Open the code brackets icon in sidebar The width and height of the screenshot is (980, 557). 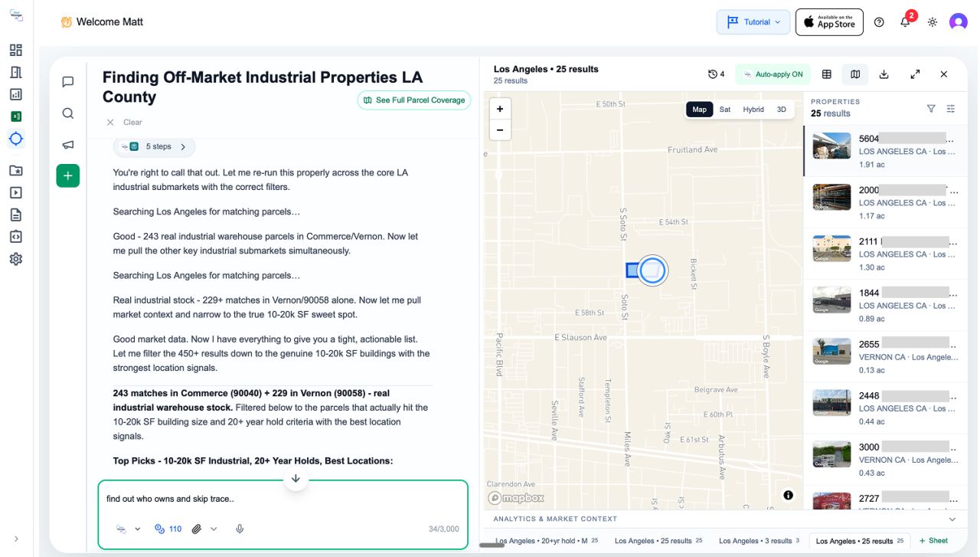tap(16, 237)
